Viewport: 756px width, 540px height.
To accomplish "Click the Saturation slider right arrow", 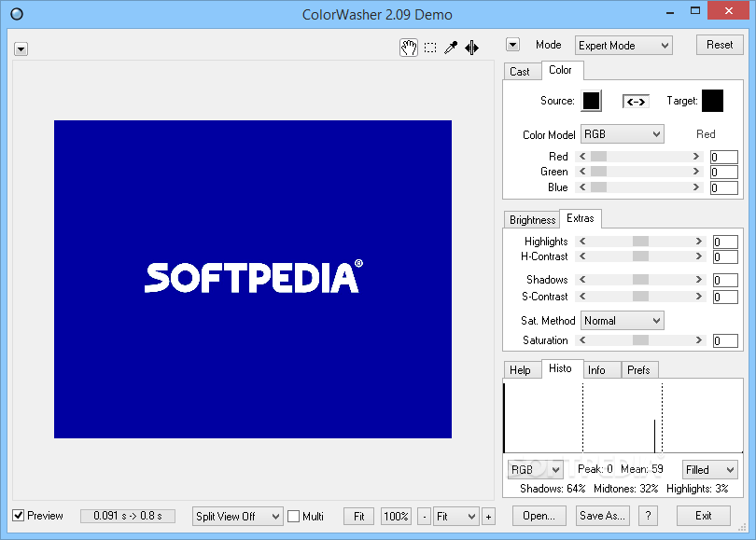I will click(x=699, y=340).
